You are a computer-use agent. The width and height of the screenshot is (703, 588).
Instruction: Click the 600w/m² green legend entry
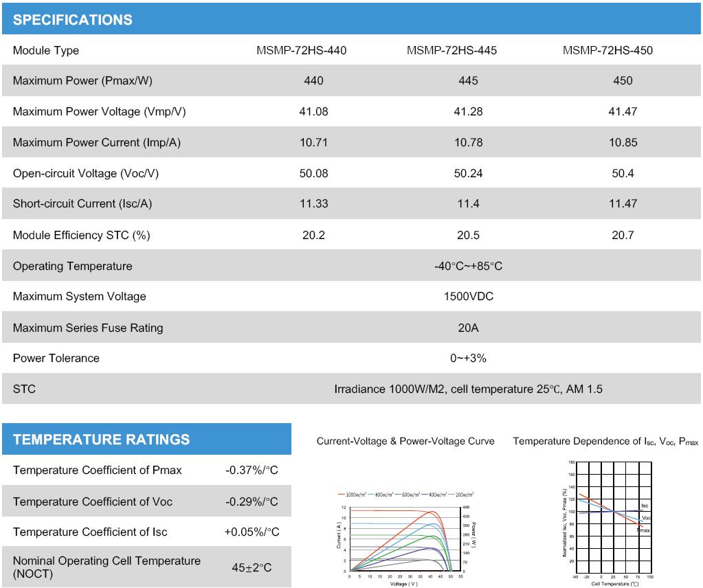[x=411, y=494]
